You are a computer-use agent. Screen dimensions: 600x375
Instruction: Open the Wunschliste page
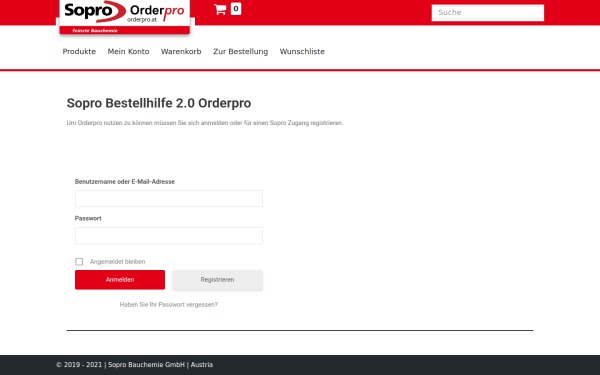[302, 52]
